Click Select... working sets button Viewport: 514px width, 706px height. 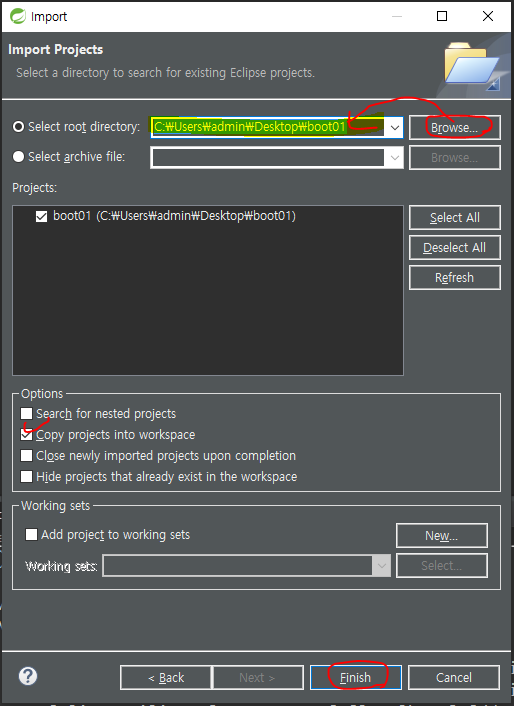pos(442,566)
